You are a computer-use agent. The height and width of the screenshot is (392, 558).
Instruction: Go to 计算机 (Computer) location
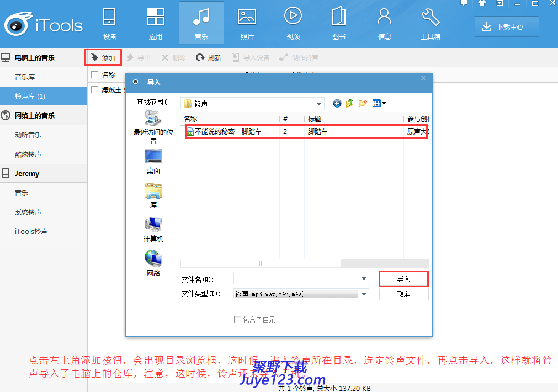click(x=153, y=230)
